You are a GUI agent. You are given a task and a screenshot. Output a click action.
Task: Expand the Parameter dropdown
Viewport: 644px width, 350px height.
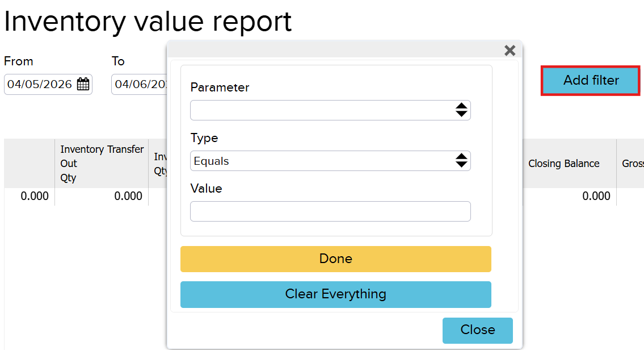pyautogui.click(x=330, y=110)
